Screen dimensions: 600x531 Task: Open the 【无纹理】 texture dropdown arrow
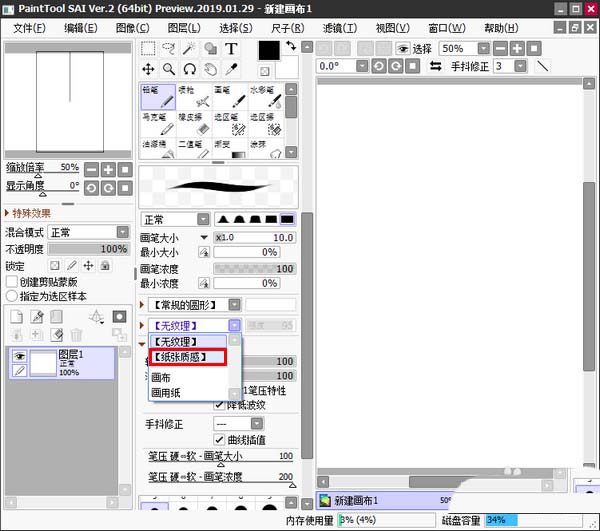[x=235, y=325]
